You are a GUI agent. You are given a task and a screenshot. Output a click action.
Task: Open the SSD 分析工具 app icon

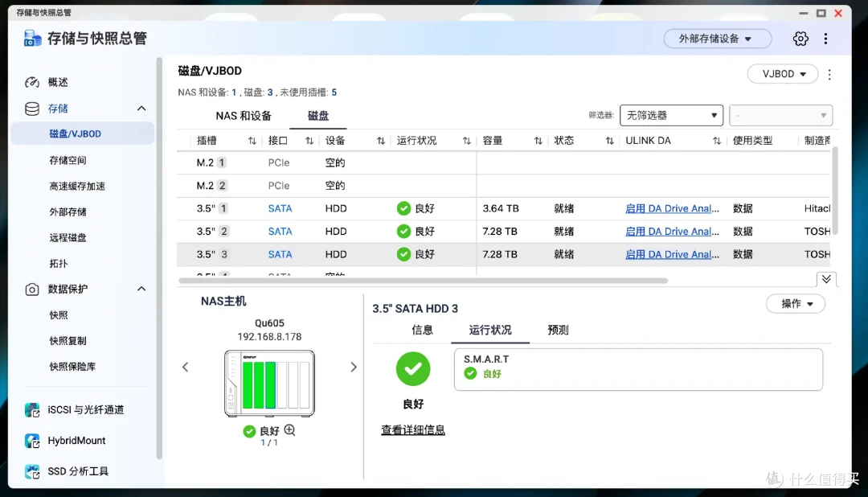tap(32, 471)
